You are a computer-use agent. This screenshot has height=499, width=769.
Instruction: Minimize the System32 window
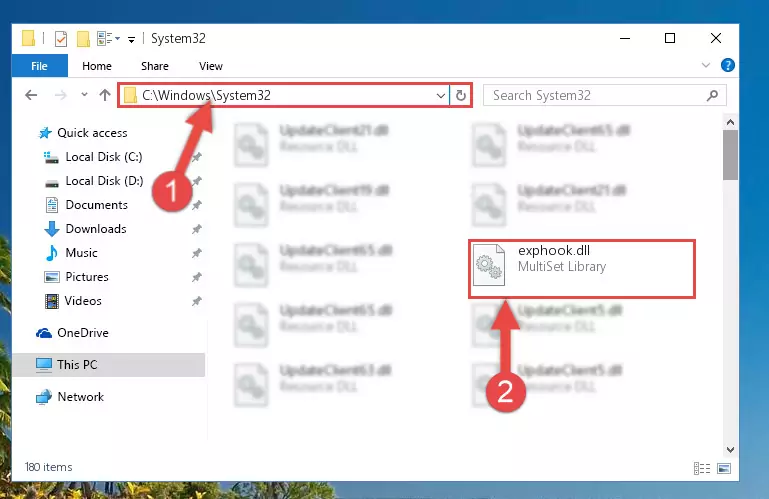point(625,38)
